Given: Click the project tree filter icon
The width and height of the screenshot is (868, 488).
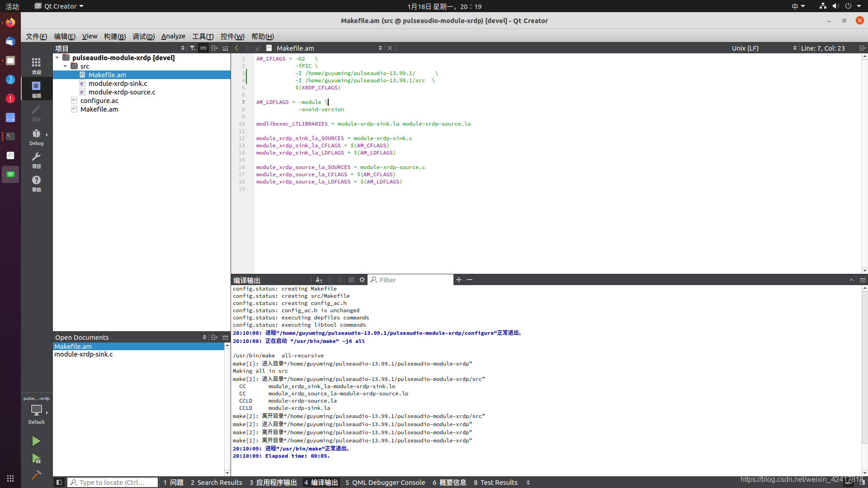Looking at the screenshot, I should coord(193,48).
